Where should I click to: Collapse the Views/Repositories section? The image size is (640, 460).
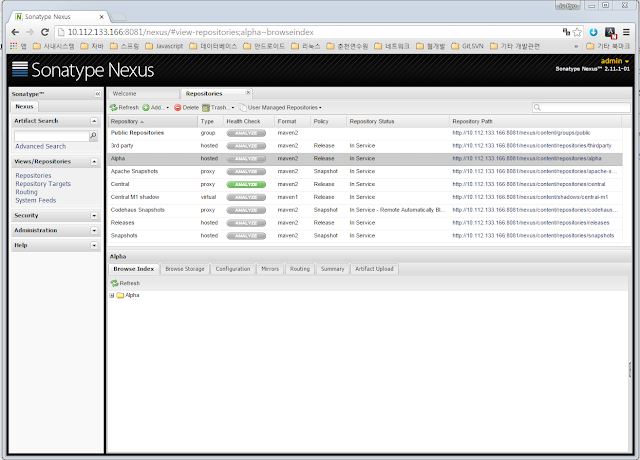[94, 162]
